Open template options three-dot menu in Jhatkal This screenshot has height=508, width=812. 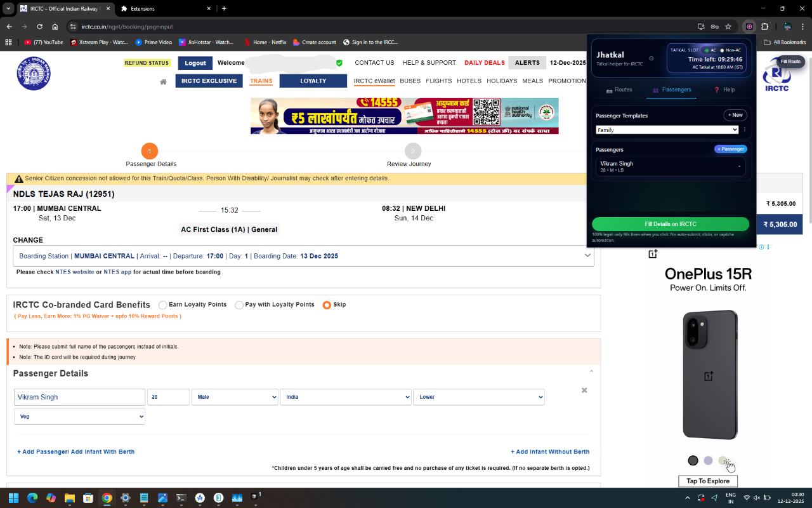pos(745,130)
